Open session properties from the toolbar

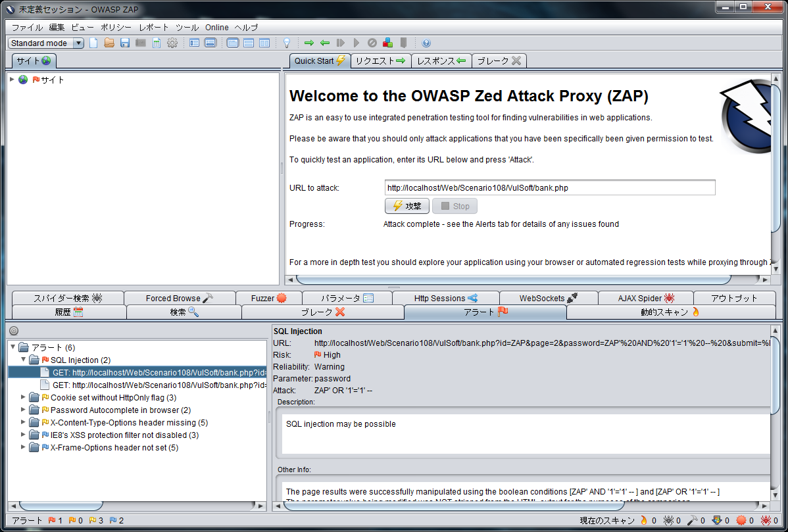[157, 43]
